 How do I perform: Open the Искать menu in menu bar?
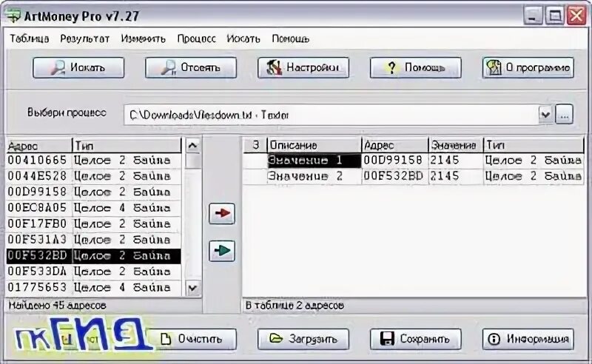click(243, 38)
